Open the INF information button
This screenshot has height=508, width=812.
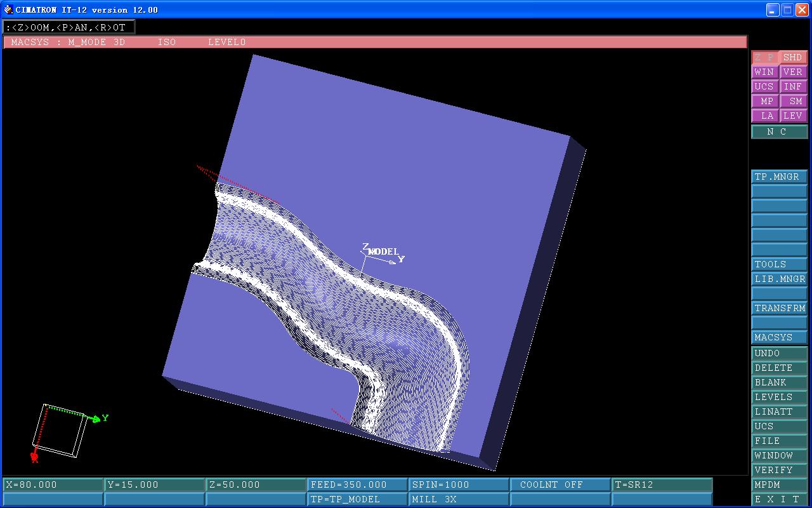click(x=793, y=86)
